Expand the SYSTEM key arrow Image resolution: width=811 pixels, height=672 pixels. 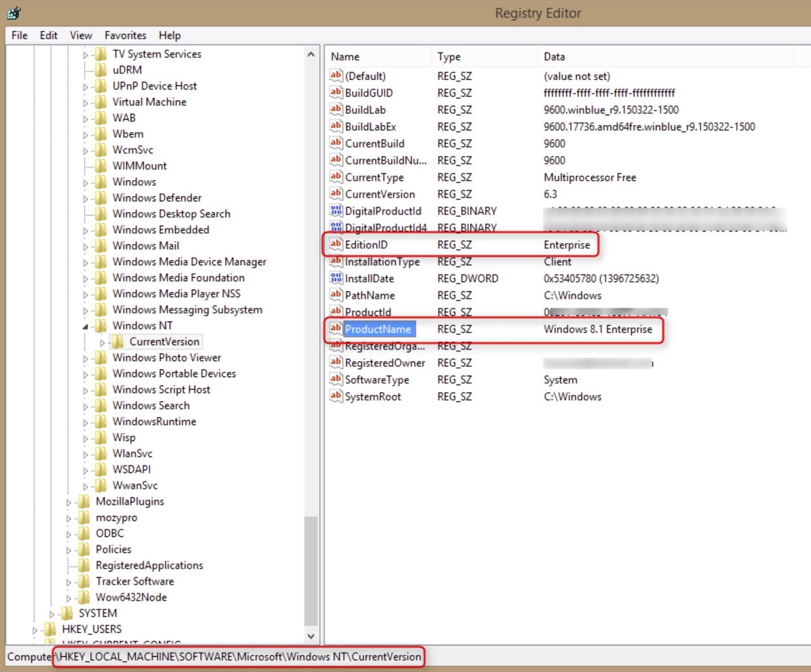(x=52, y=614)
